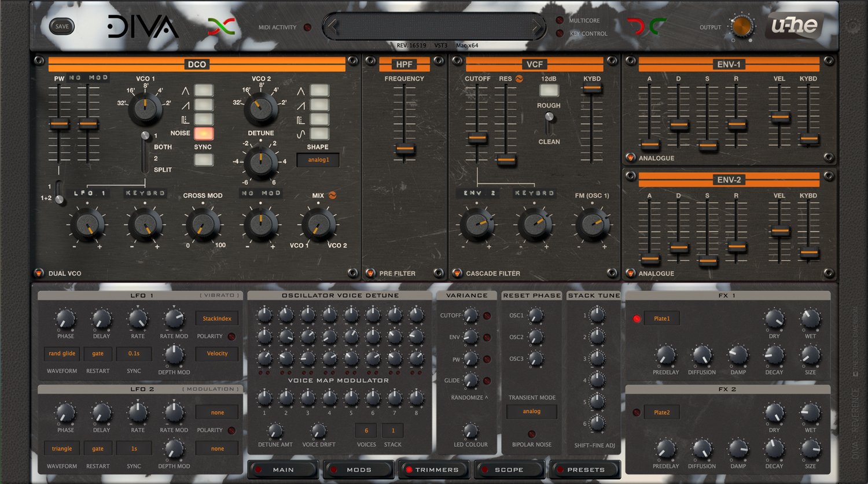Toggle the FX 1 power LED
This screenshot has width=868, height=484.
click(x=637, y=319)
